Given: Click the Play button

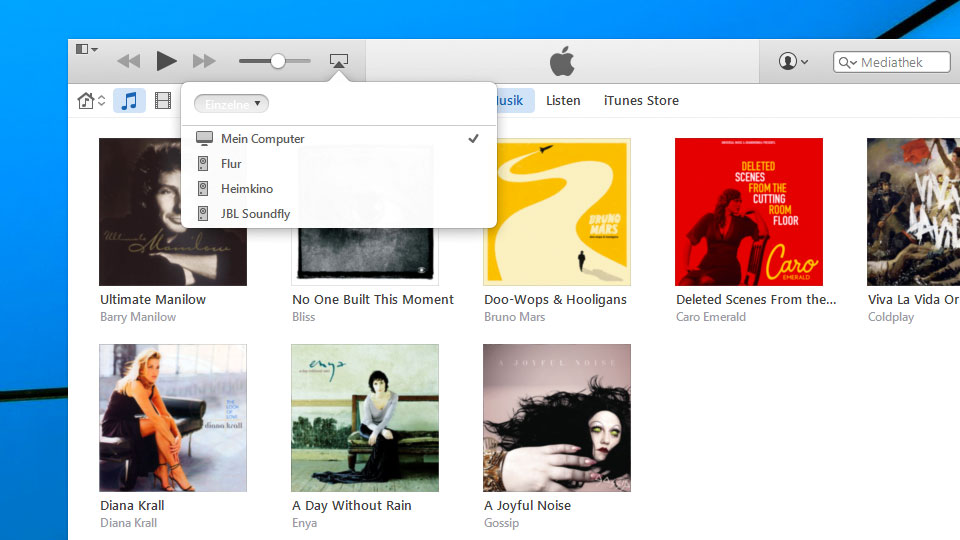Looking at the screenshot, I should coord(166,61).
